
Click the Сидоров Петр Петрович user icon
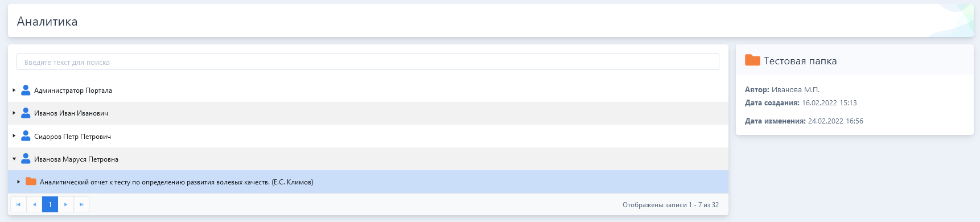click(x=26, y=136)
